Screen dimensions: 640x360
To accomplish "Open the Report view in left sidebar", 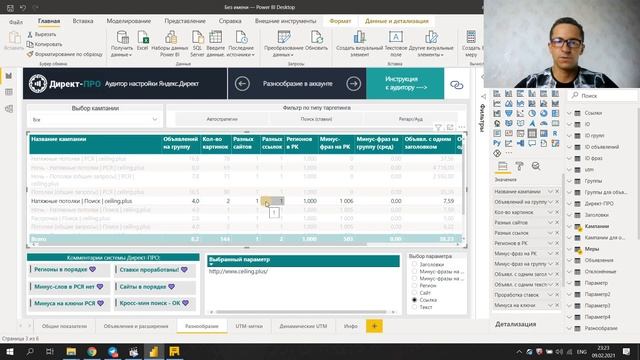I will [x=9, y=76].
